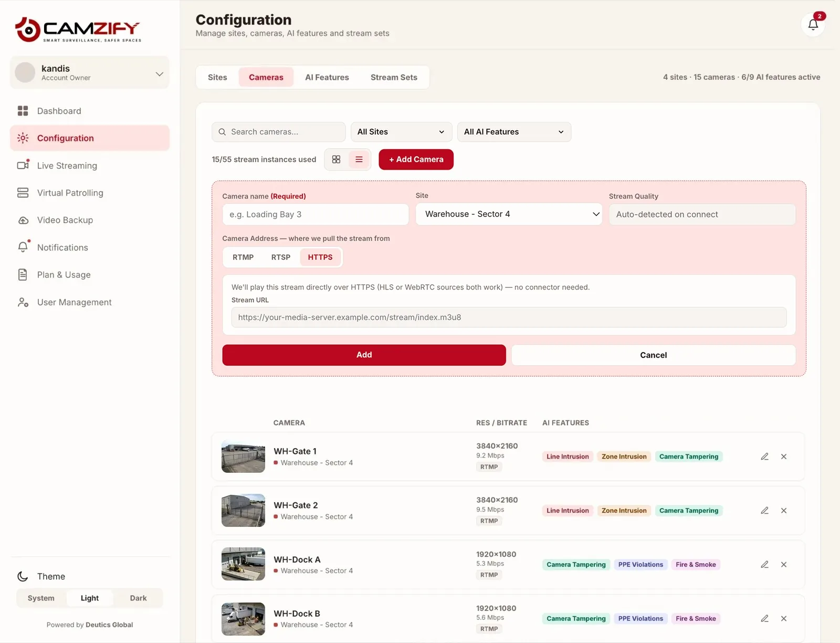Image resolution: width=840 pixels, height=643 pixels.
Task: Open the Cameras tab
Action: coord(266,77)
